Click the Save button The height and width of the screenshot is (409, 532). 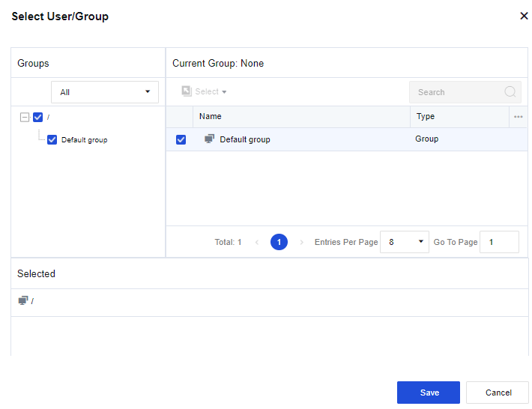click(429, 393)
